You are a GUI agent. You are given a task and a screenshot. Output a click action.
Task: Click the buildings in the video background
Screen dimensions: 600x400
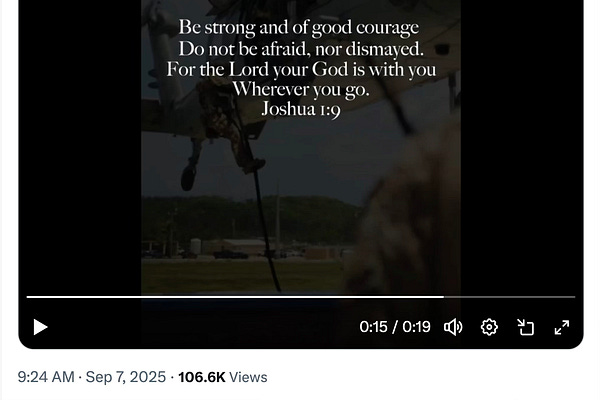[237, 248]
